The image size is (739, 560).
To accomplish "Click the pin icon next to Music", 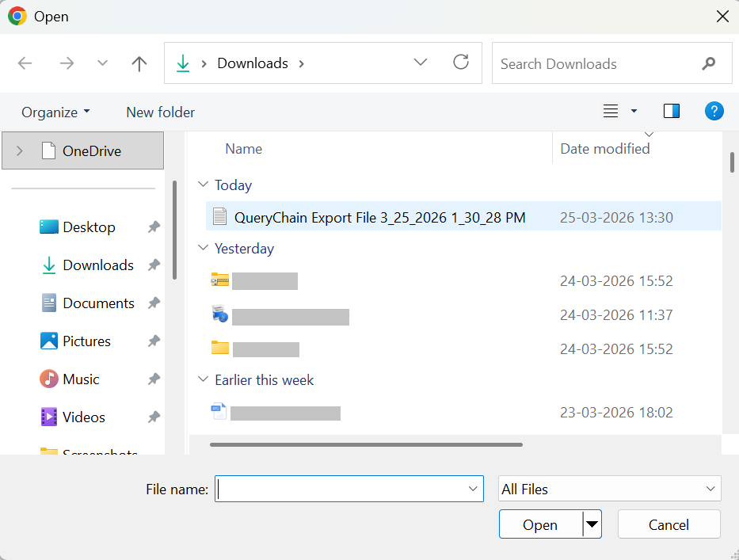I will point(154,379).
